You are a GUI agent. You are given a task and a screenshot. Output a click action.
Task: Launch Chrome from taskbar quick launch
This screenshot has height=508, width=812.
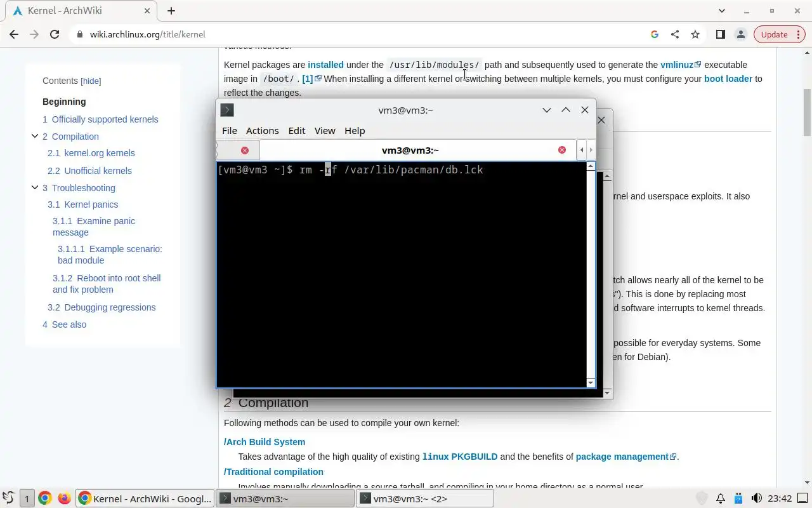[44, 498]
